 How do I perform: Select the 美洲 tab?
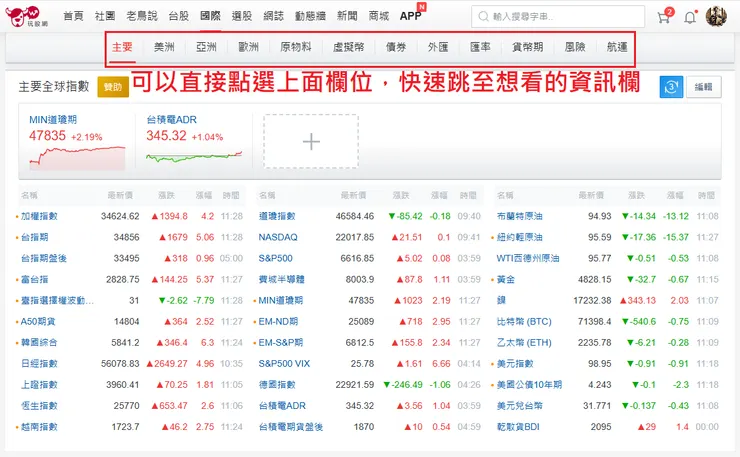164,47
